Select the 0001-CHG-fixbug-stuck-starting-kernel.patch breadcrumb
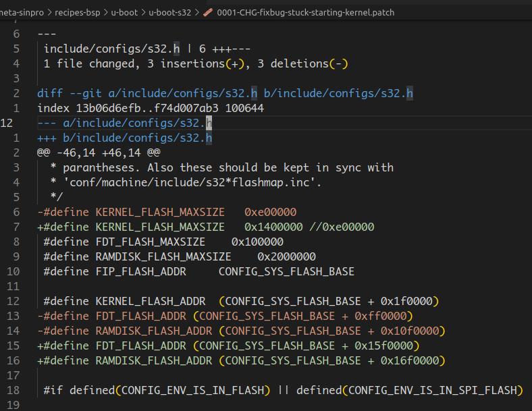The image size is (532, 411). pos(305,12)
